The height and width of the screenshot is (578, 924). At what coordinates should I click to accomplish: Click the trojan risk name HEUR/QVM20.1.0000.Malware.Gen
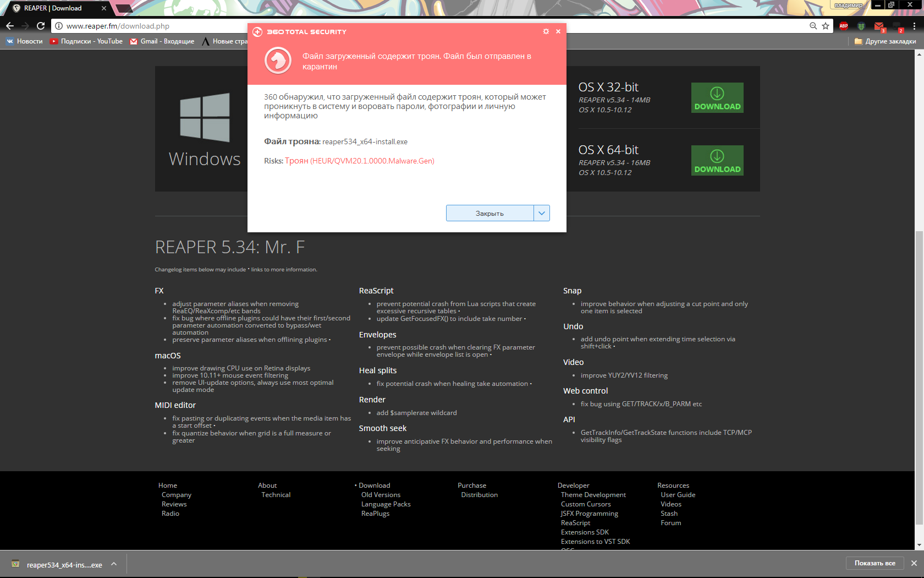tap(372, 161)
